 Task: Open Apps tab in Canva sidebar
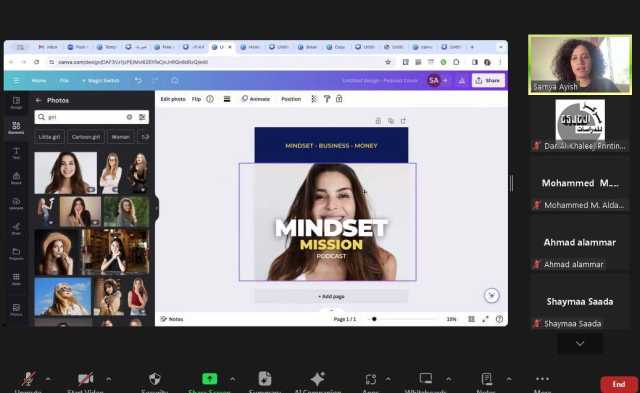point(16,279)
